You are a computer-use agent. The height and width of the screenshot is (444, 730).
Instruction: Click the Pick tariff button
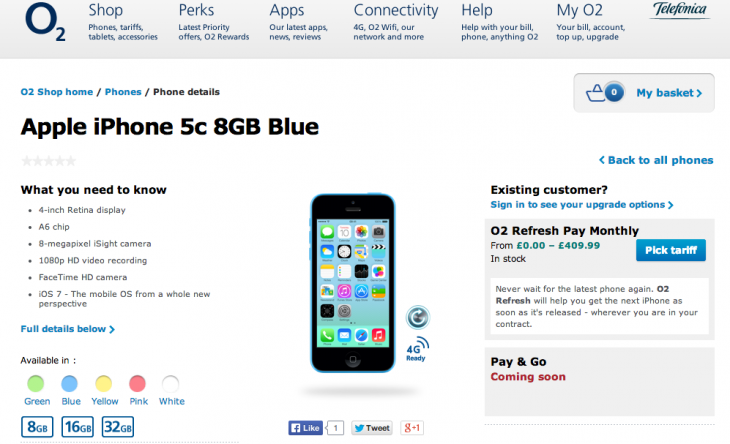(671, 250)
